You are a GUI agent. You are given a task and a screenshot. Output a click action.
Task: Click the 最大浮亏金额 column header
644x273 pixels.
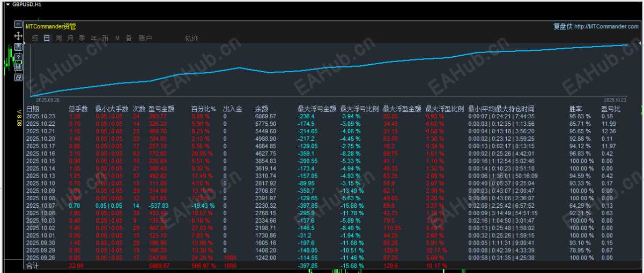[x=317, y=109]
